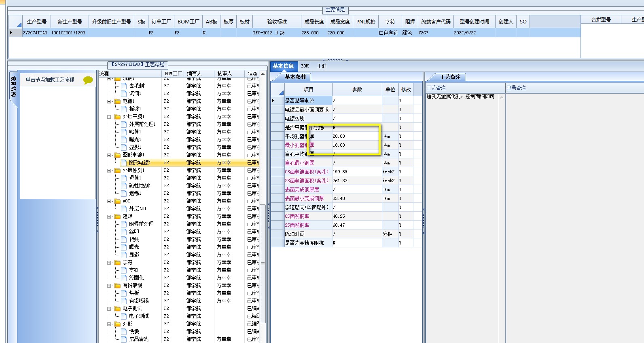Collapse the 电子测试 folder node

click(x=109, y=309)
